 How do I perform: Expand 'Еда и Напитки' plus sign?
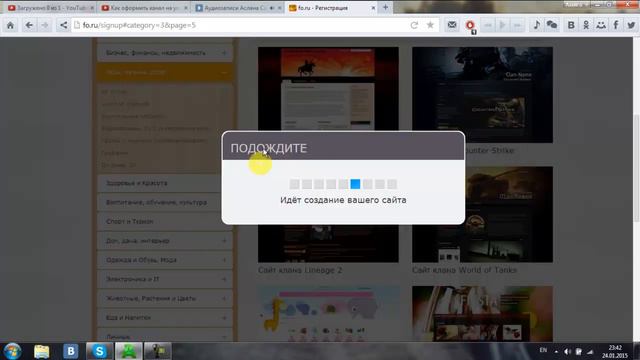[224, 318]
